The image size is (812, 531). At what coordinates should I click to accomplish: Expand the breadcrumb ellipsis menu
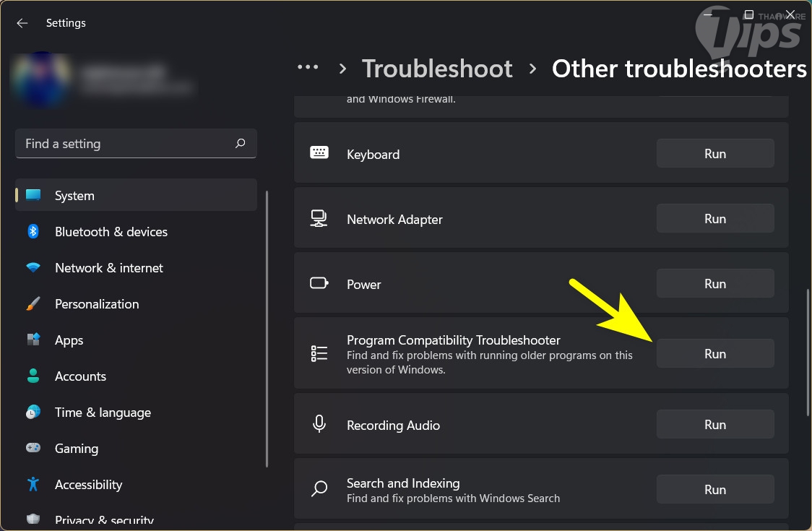coord(308,68)
